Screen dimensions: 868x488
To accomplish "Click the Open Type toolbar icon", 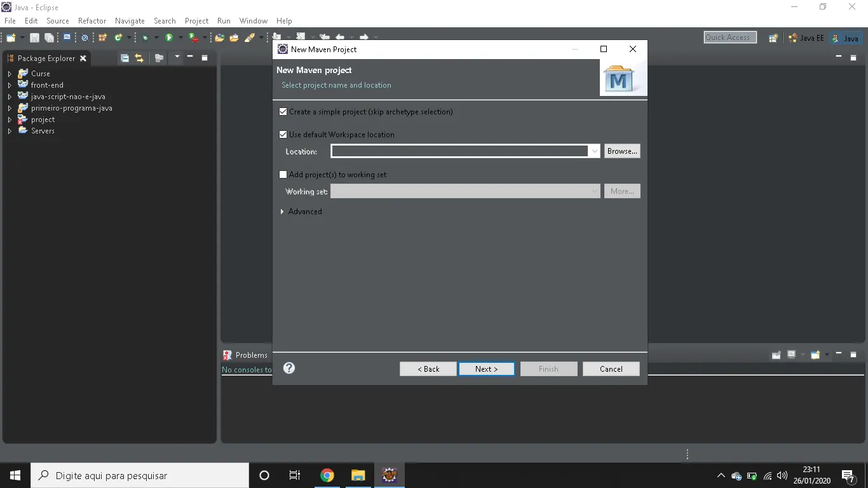I will click(x=219, y=38).
